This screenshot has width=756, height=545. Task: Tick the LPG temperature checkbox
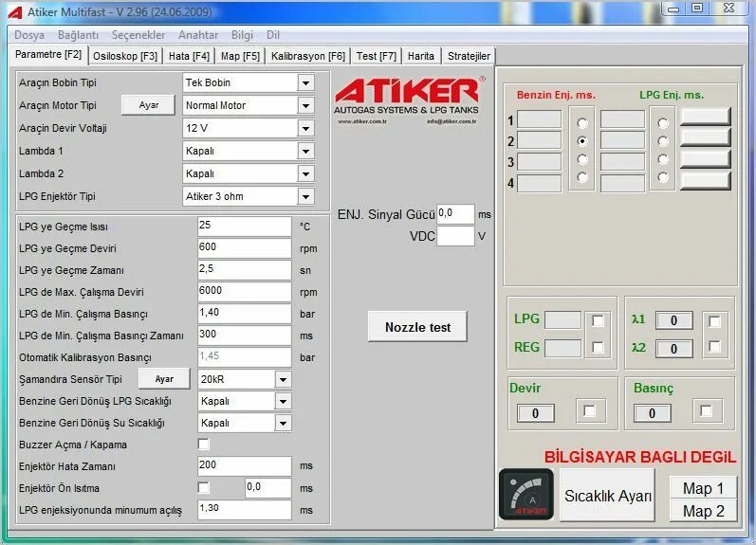pyautogui.click(x=598, y=320)
